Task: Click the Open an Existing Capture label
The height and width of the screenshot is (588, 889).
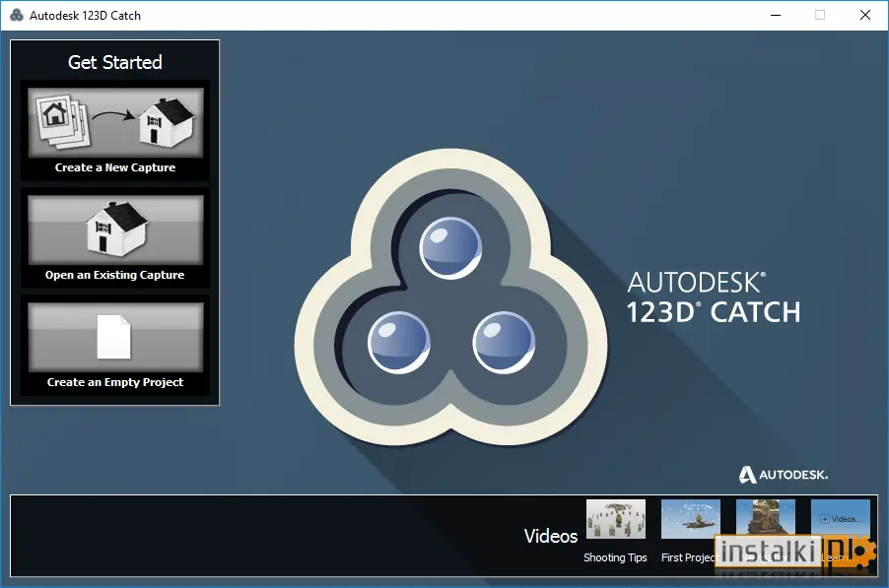Action: (115, 275)
